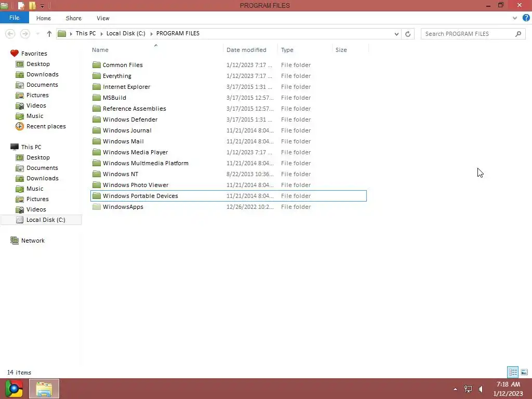Select the Internet Explorer folder icon

point(97,87)
